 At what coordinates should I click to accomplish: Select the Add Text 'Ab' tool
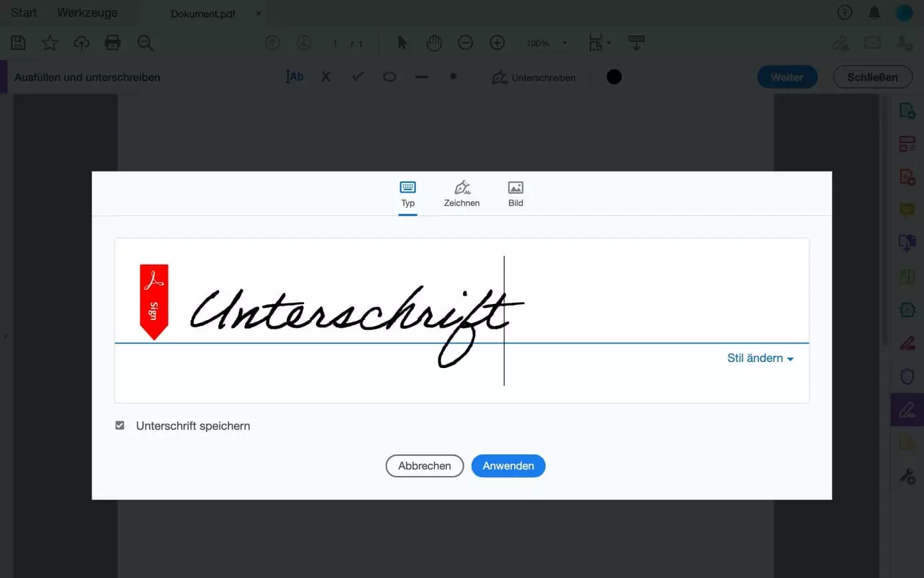point(294,77)
